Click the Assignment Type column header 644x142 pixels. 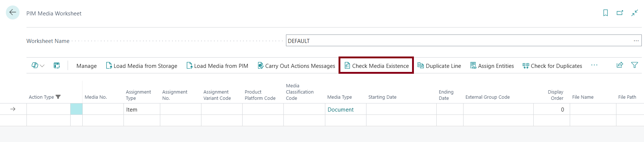coord(138,95)
